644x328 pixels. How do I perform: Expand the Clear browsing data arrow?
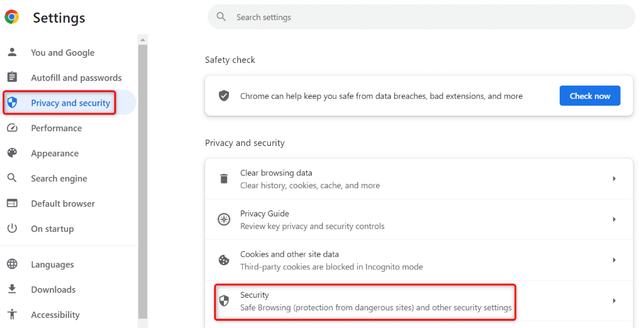[614, 179]
